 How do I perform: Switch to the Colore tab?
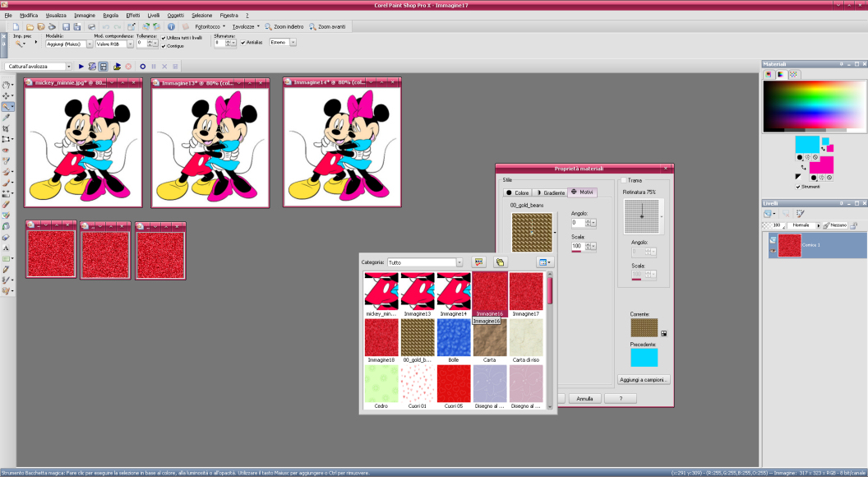click(518, 192)
